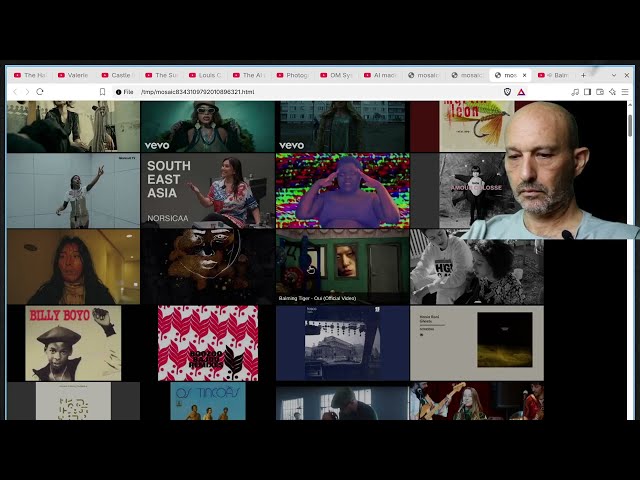Click the page's vertical scrollbar thumb
640x480 pixels.
coord(630,126)
